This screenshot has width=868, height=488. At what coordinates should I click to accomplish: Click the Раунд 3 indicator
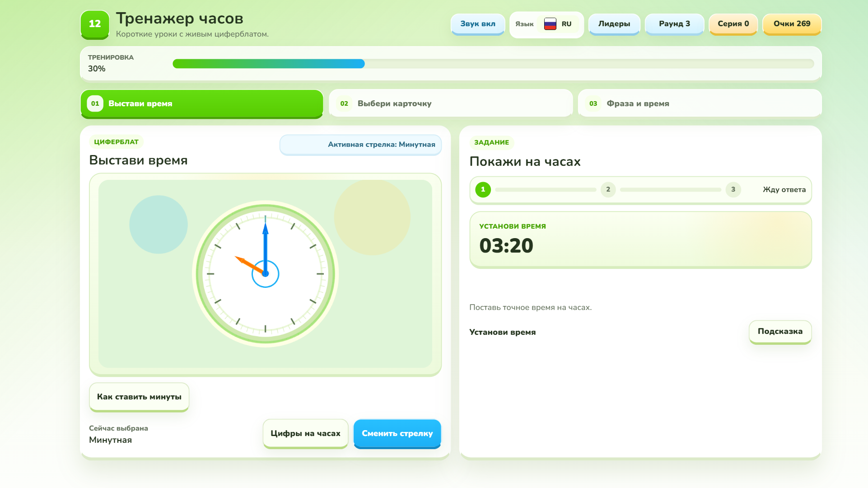674,24
